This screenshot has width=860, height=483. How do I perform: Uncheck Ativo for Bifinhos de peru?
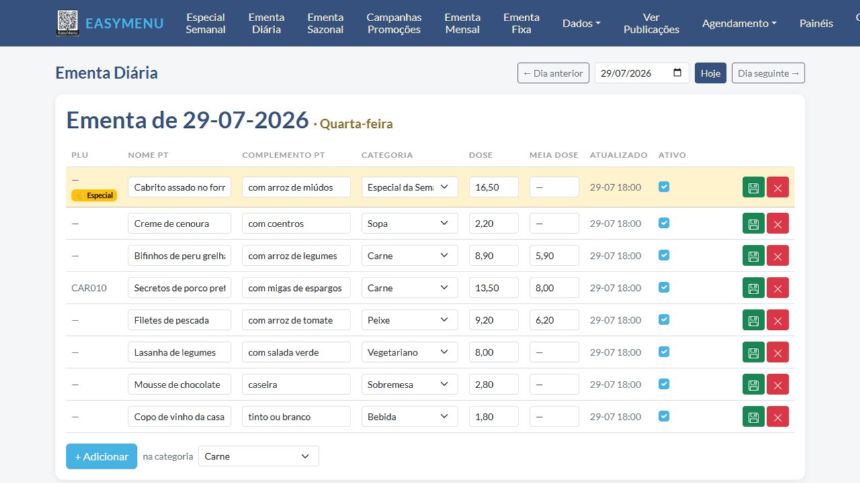coord(664,255)
